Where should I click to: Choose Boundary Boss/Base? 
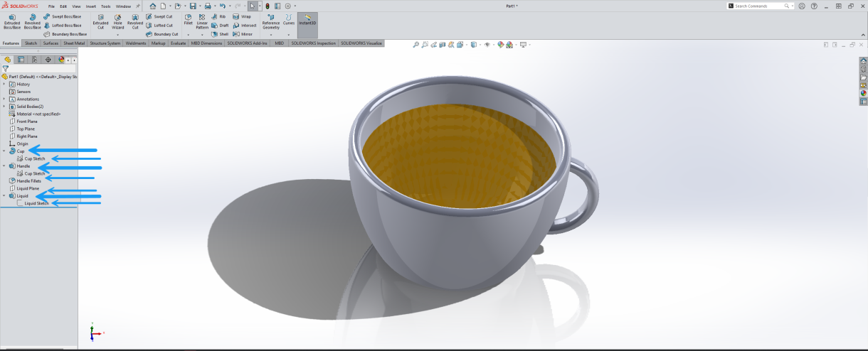click(65, 33)
